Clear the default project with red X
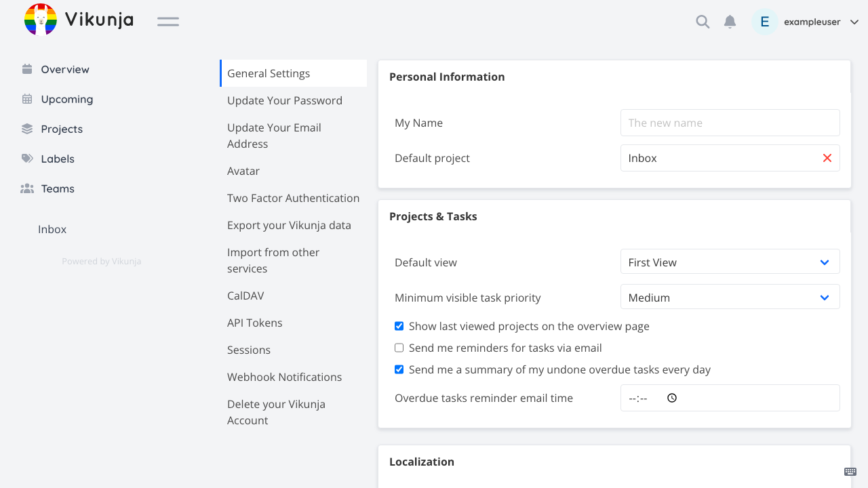 (827, 158)
